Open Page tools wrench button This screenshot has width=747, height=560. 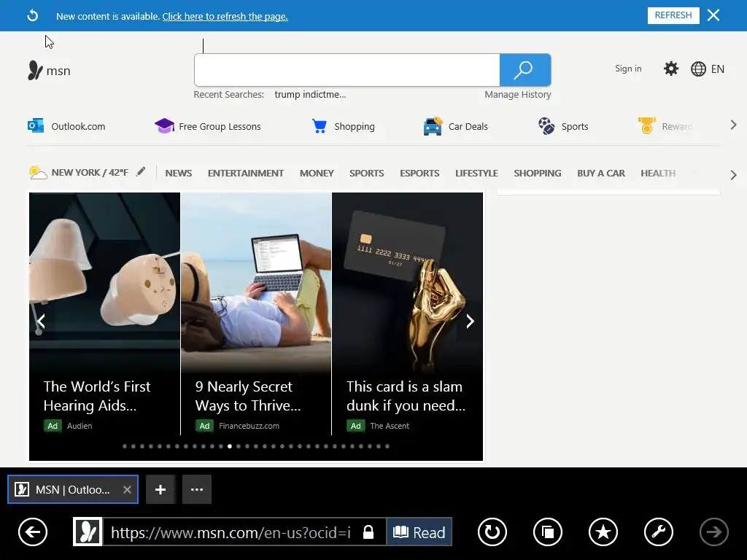659,532
